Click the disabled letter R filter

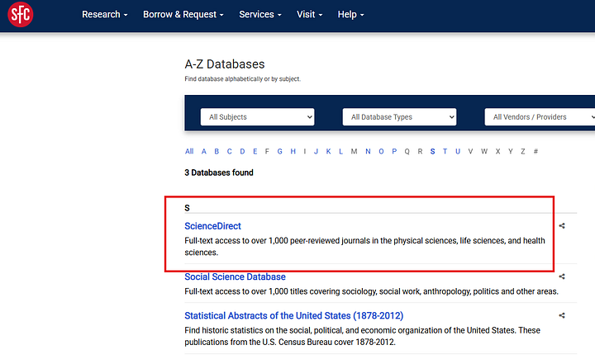[x=420, y=151]
